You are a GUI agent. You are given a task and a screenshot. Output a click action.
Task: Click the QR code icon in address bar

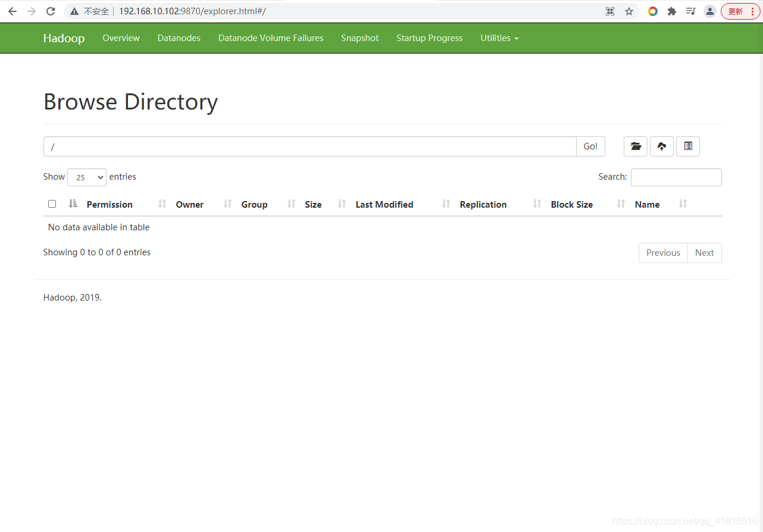[x=610, y=11]
